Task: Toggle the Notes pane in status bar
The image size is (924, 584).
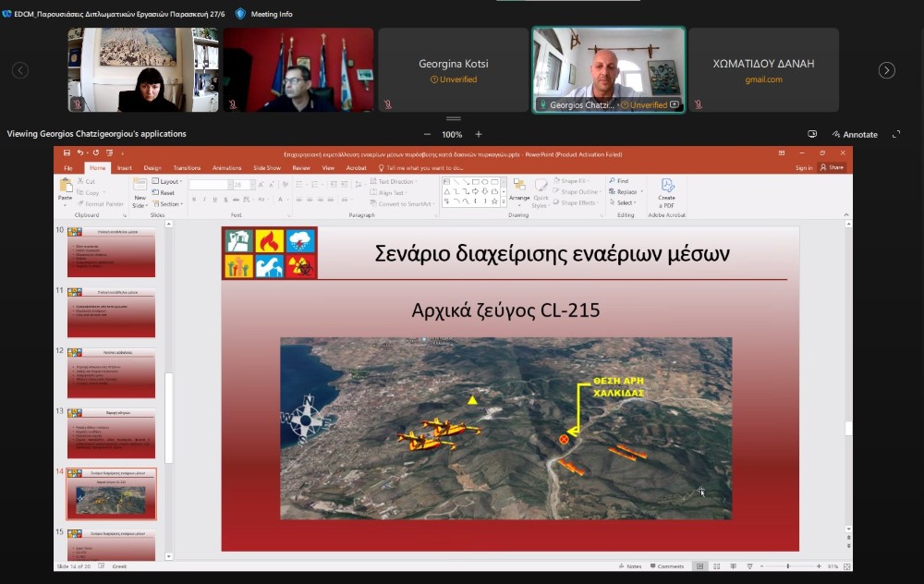Action: (x=632, y=566)
